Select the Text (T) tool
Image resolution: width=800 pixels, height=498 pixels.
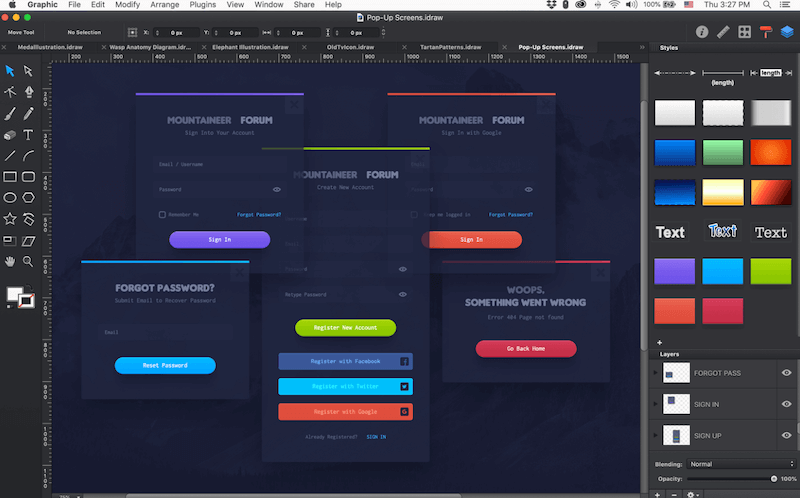point(28,134)
